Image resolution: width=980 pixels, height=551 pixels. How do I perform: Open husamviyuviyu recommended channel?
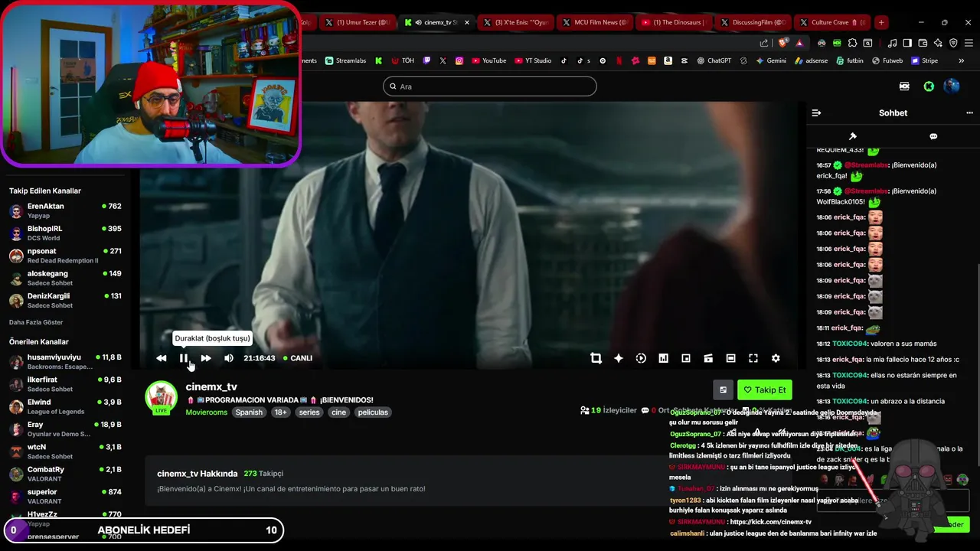[x=65, y=361]
